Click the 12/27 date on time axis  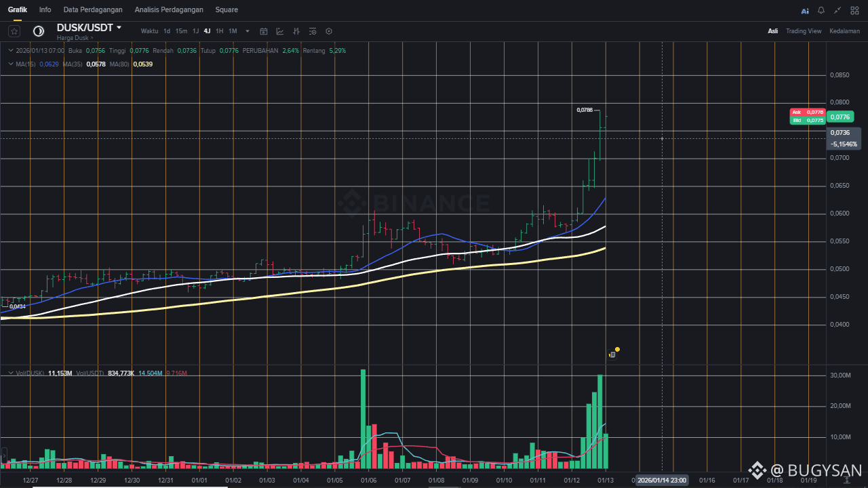coord(30,480)
